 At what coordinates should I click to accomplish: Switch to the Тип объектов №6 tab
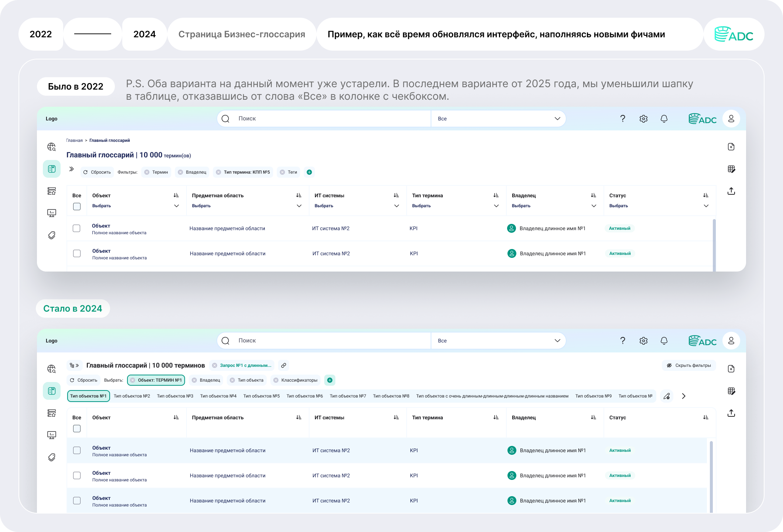(x=305, y=396)
